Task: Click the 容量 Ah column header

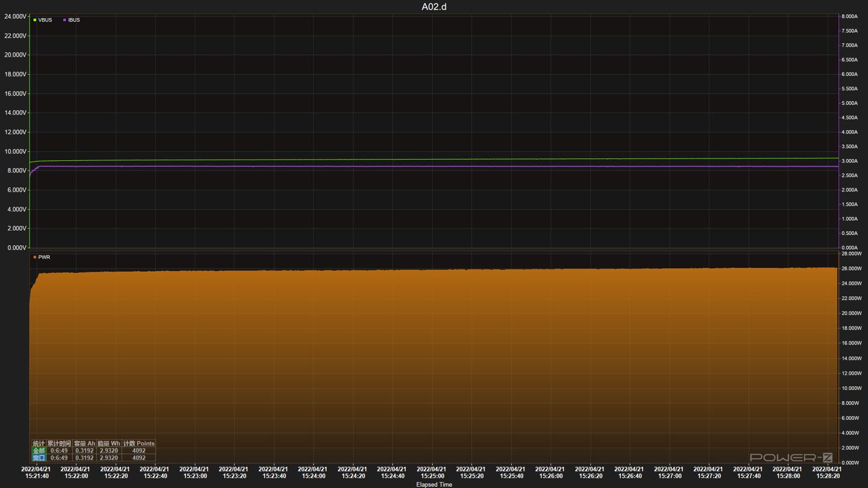Action: click(x=84, y=443)
